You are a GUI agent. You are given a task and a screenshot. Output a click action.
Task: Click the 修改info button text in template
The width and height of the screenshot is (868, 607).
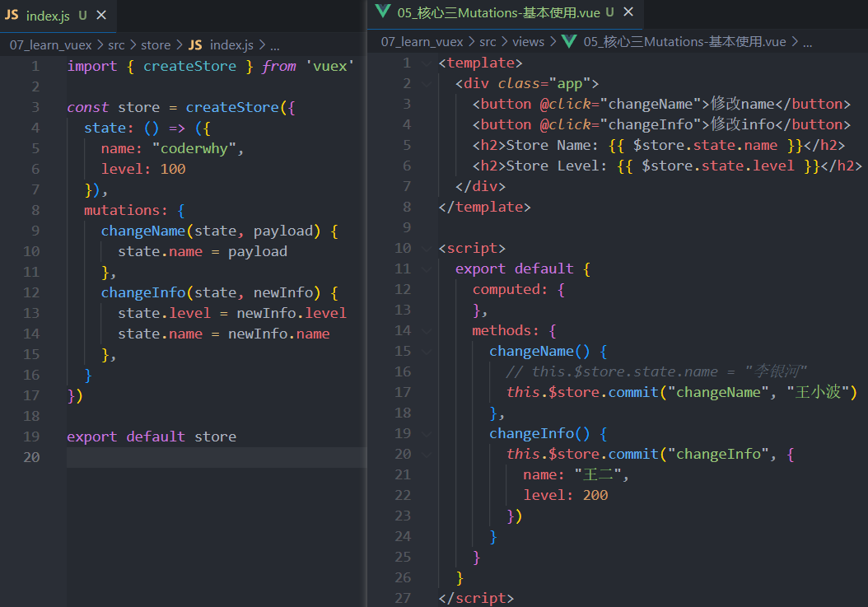[742, 124]
